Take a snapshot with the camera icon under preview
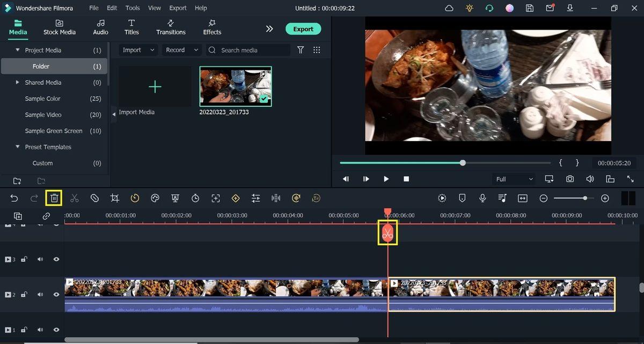The height and width of the screenshot is (344, 644). pyautogui.click(x=569, y=179)
